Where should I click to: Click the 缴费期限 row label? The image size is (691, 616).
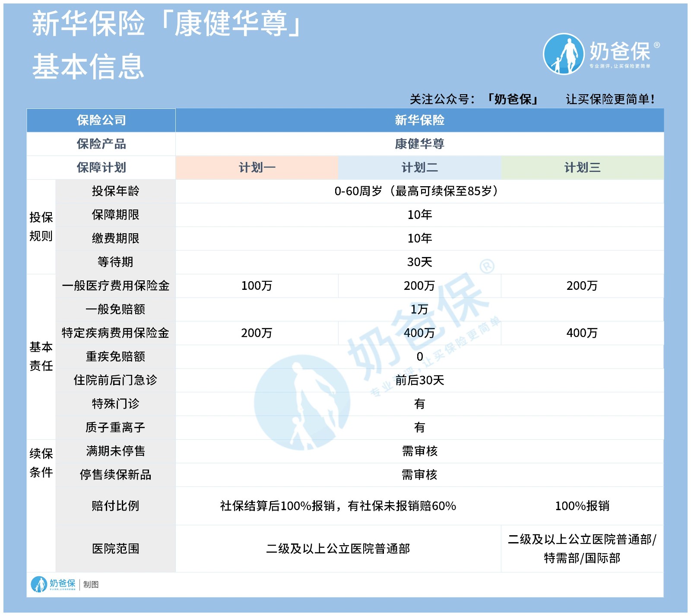115,238
